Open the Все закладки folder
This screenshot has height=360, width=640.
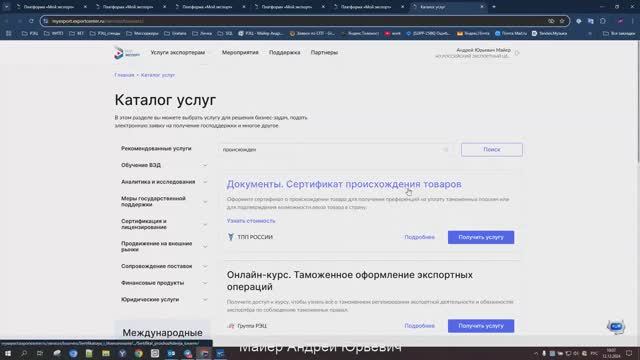pyautogui.click(x=619, y=33)
